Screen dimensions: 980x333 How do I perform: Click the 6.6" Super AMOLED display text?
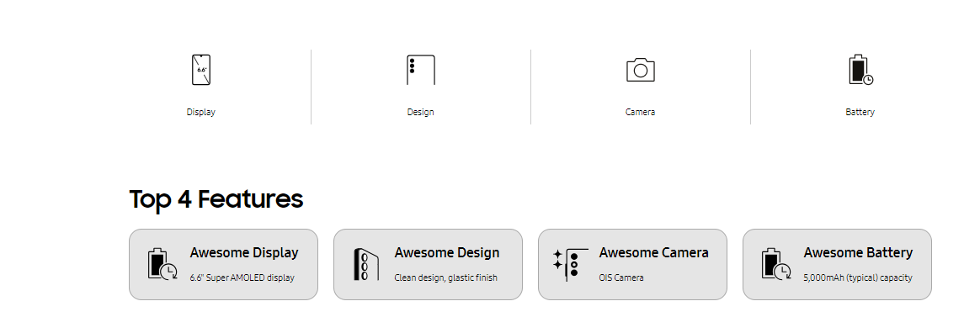(242, 277)
